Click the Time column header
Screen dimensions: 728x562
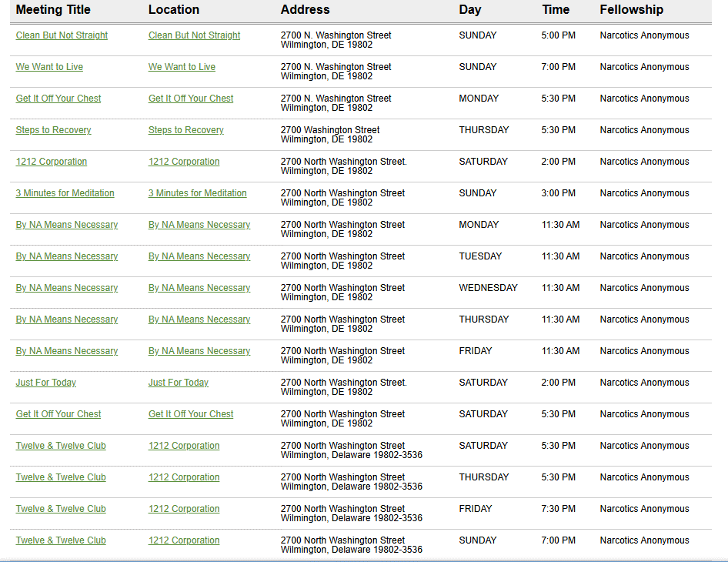coord(556,10)
